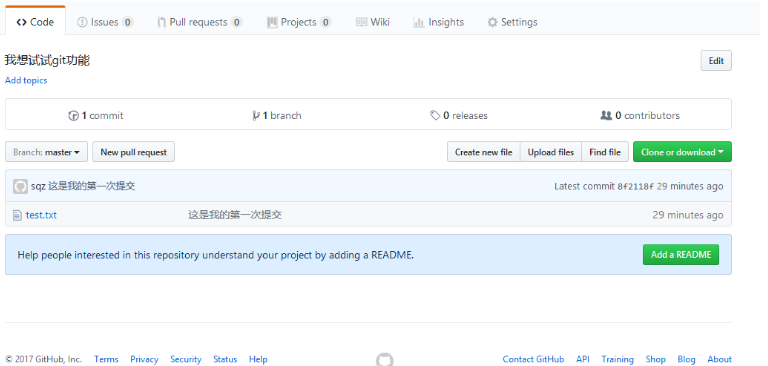Open the Terms footer link
Image resolution: width=768 pixels, height=366 pixels.
click(x=106, y=359)
